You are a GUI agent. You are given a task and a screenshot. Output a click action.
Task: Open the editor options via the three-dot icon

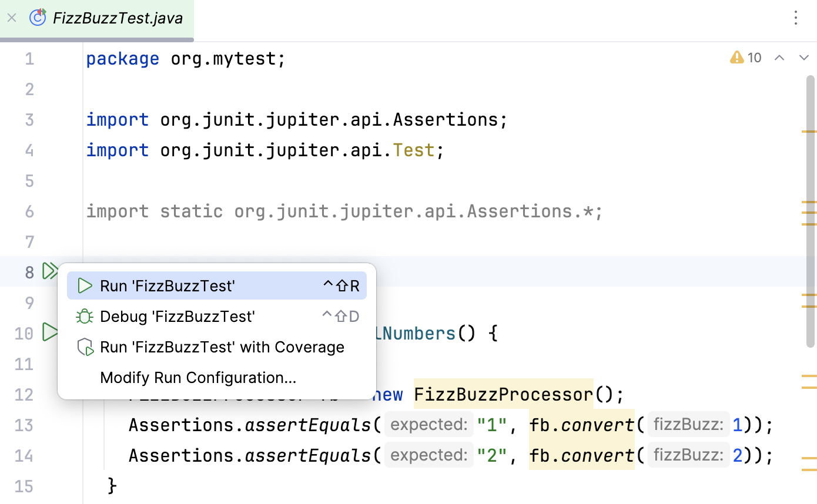795,18
